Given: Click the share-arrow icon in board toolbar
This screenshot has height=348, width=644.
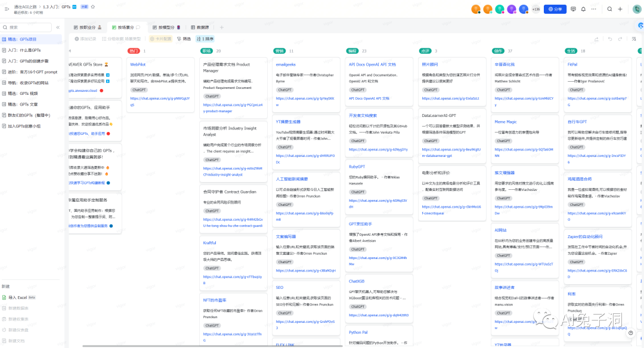Looking at the screenshot, I should [x=596, y=39].
